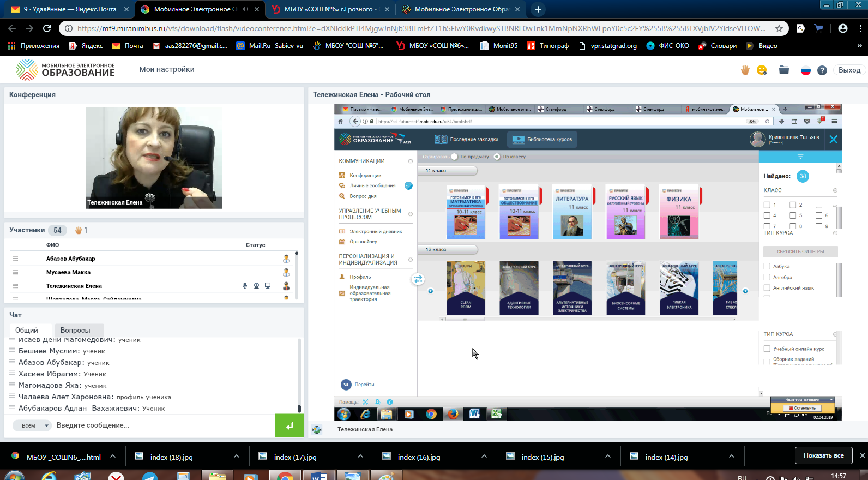
Task: Expand options for index (18).jpg download
Action: pos(236,457)
